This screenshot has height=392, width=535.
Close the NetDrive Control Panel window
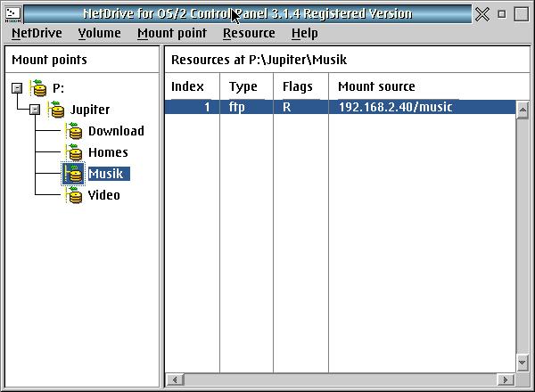[482, 14]
